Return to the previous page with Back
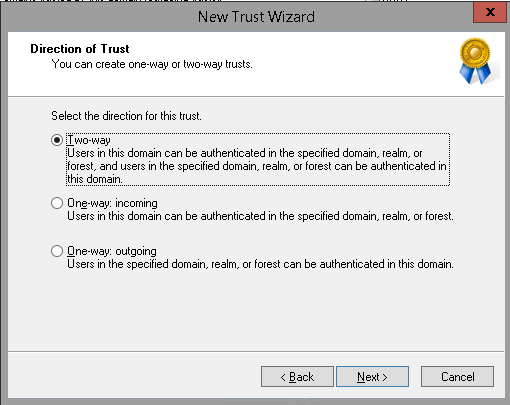The image size is (510, 405). coord(297,377)
